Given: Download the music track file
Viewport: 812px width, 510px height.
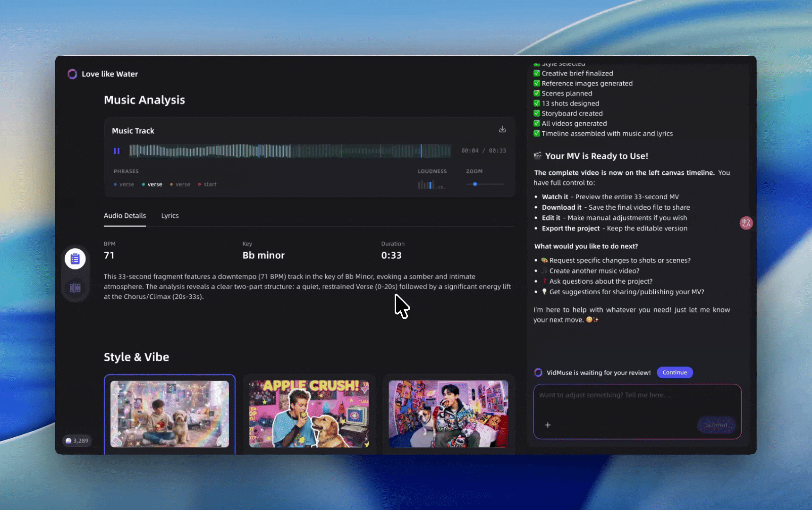Looking at the screenshot, I should pos(502,129).
